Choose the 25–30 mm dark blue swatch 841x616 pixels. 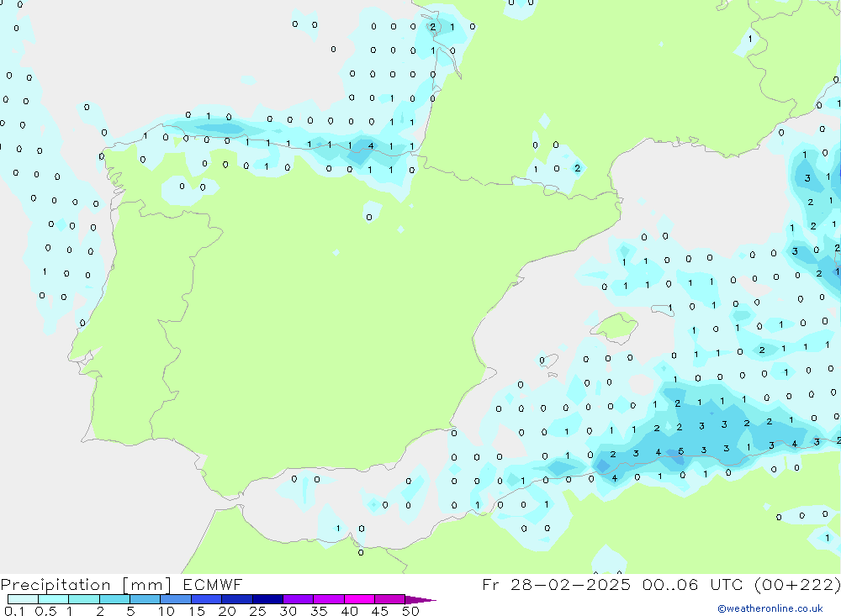click(267, 599)
